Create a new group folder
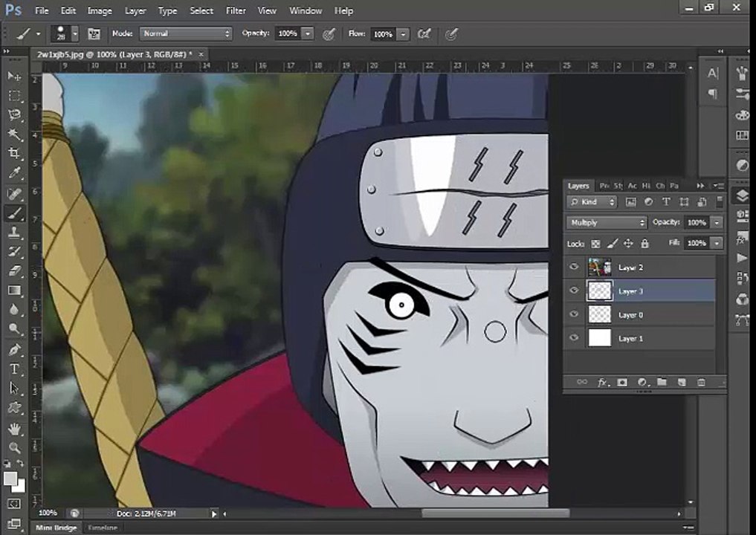This screenshot has width=756, height=535. pyautogui.click(x=662, y=382)
